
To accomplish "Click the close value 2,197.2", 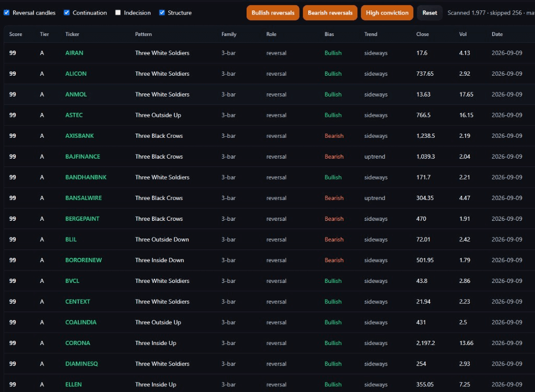I will coord(425,343).
